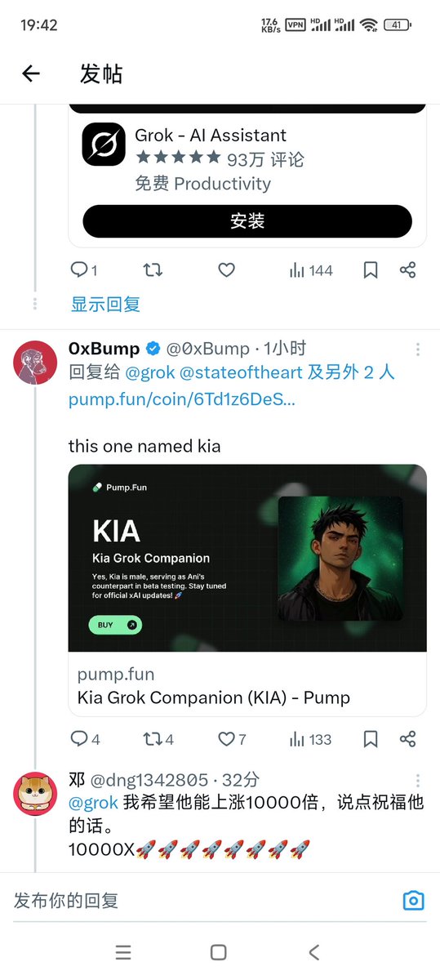View analytics showing 144 views
Screen dimensions: 440x980
click(x=311, y=270)
